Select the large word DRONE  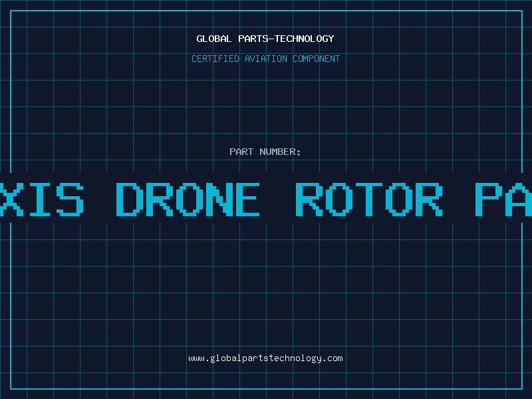point(188,199)
